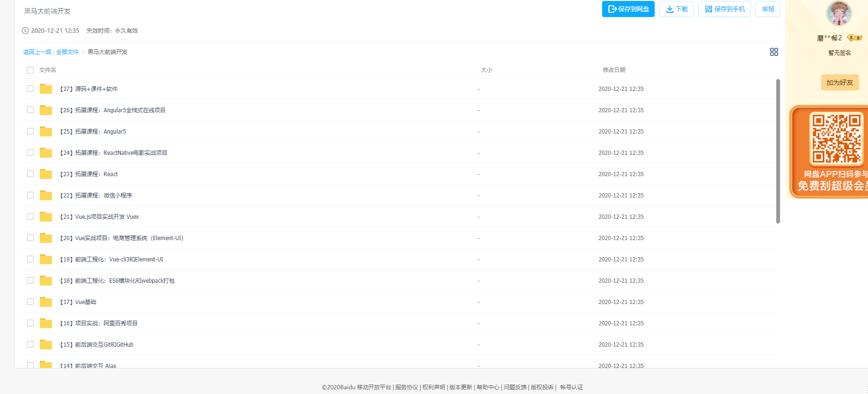
Task: Check the box for 【22】微信小程序
Action: point(30,195)
